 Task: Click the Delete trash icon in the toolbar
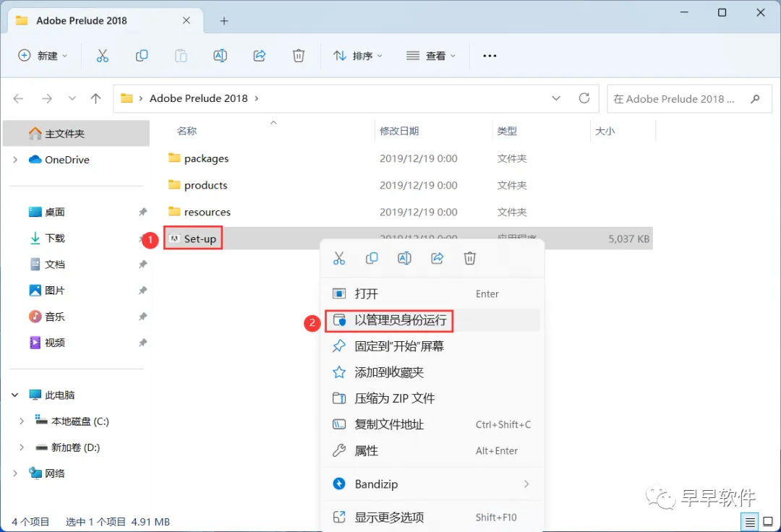pos(299,56)
